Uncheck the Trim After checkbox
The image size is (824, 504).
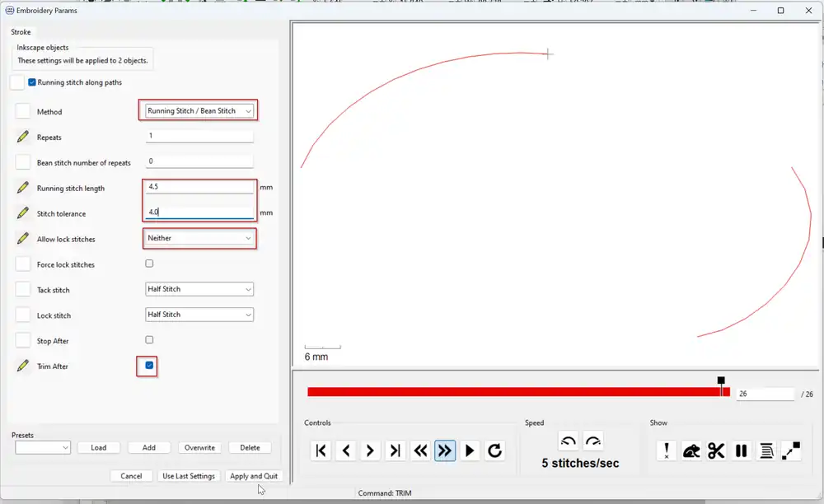tap(149, 366)
